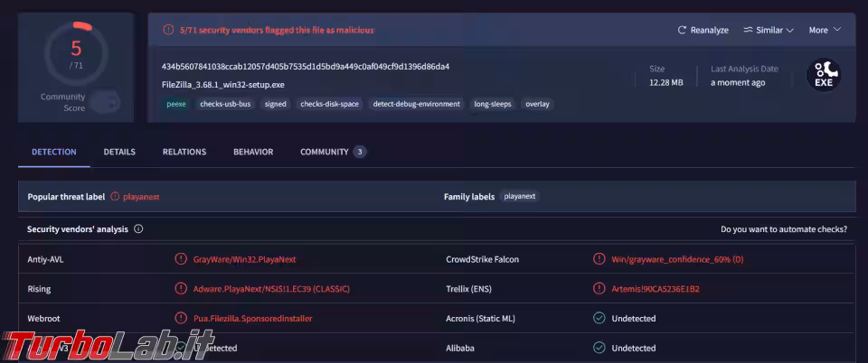Click the Pua.Filezilla.Sponsoredinstaller result
Viewport: 868px width, 363px height.
point(253,319)
